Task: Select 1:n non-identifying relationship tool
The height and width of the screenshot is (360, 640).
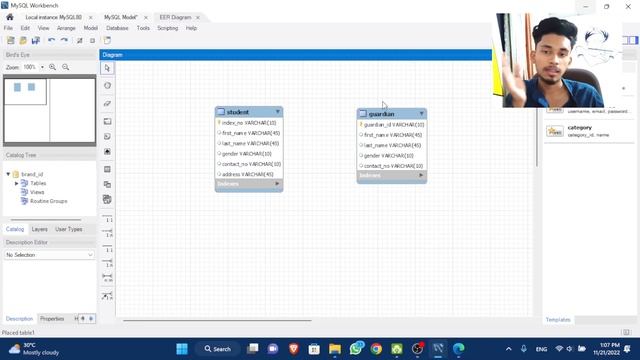Action: pyautogui.click(x=107, y=233)
